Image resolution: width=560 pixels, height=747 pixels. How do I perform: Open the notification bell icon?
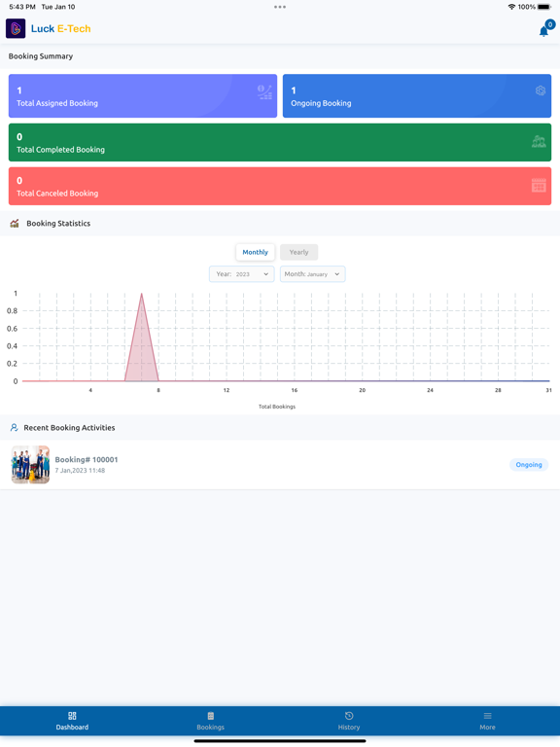point(543,31)
